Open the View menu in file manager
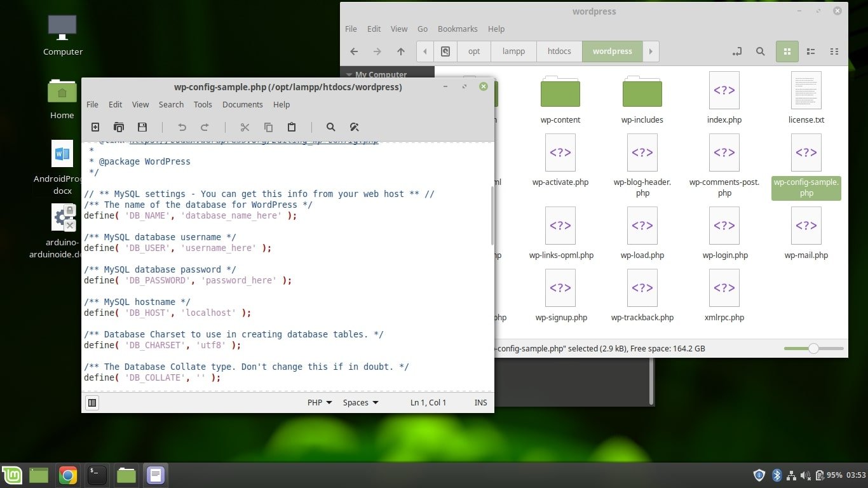868x488 pixels. point(399,29)
